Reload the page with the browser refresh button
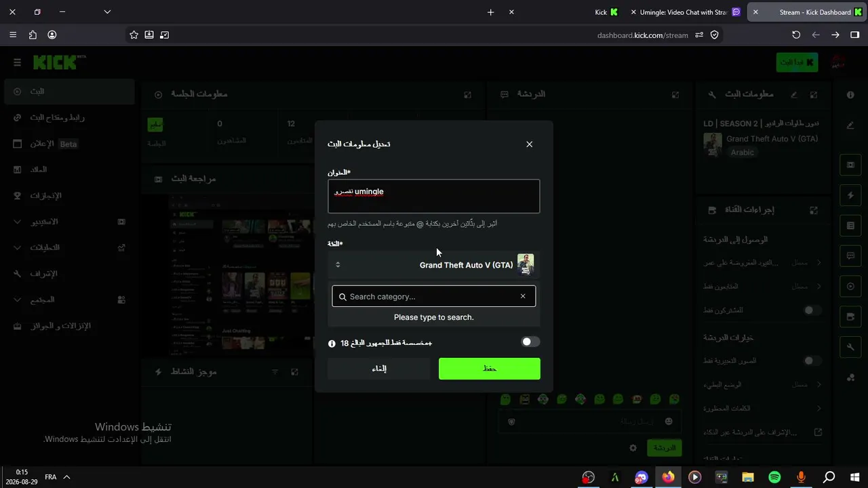 click(796, 35)
